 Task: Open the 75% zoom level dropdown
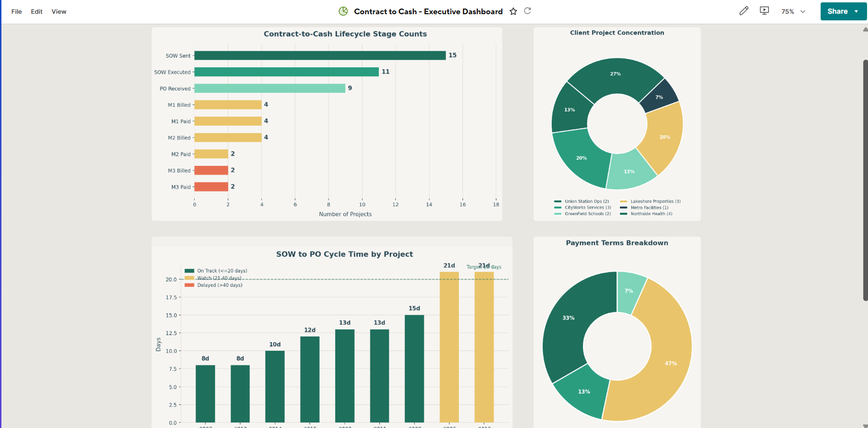pos(792,11)
